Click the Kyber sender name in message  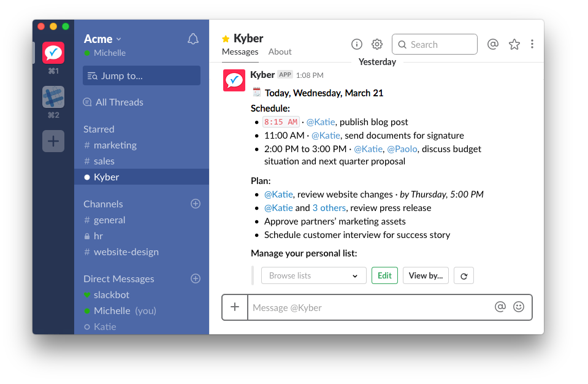coord(262,75)
